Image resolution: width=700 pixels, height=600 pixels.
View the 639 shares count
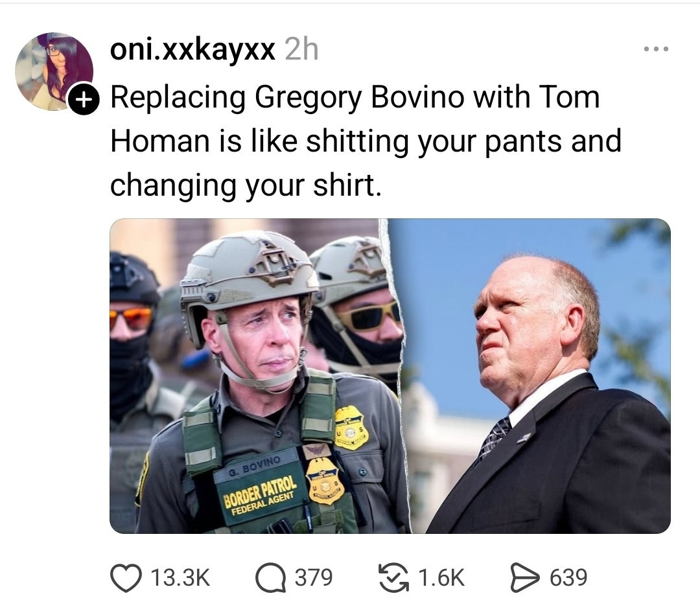(568, 578)
